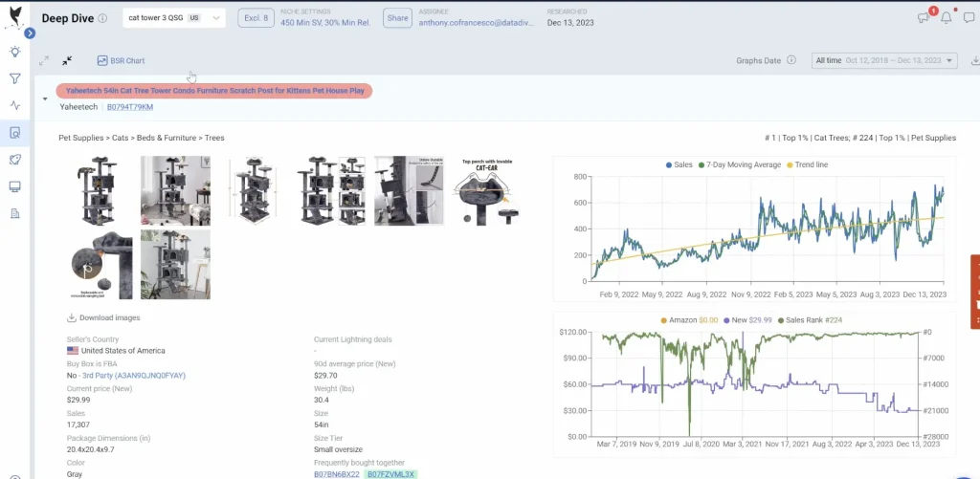Open the lightbulb ideas icon in sidebar
The height and width of the screenshot is (479, 980).
tap(14, 53)
